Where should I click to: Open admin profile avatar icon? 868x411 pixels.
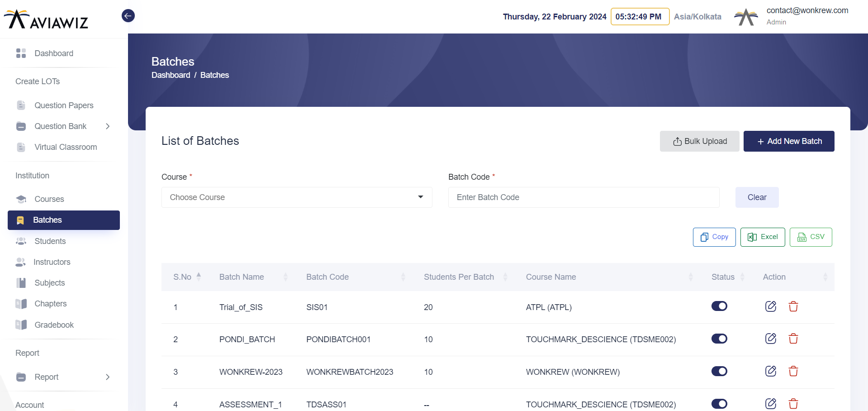(746, 17)
